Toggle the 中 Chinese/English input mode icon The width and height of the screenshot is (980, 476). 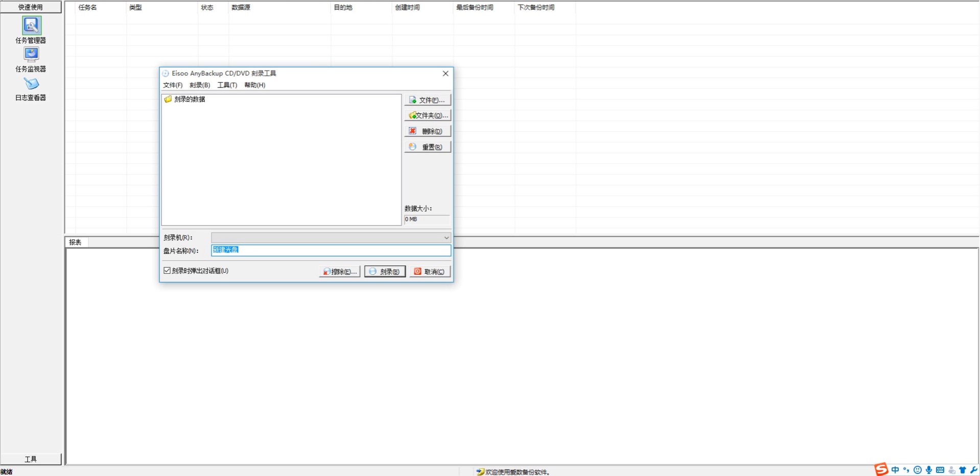pyautogui.click(x=895, y=470)
